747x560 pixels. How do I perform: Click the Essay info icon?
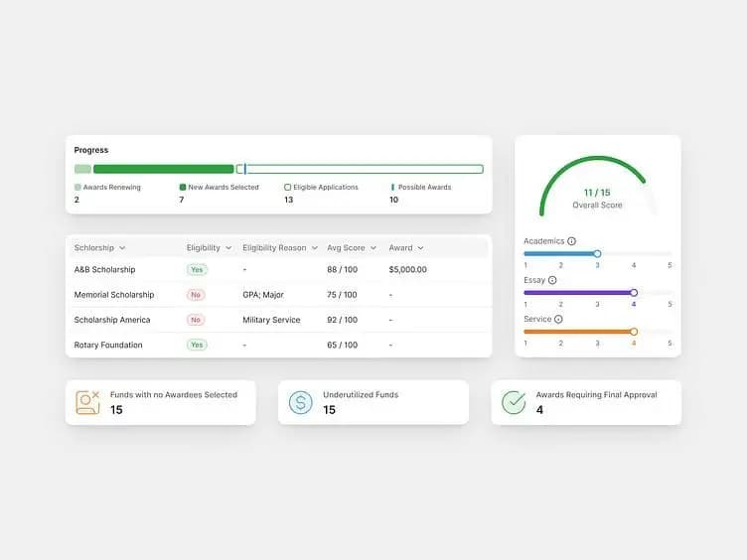click(552, 280)
